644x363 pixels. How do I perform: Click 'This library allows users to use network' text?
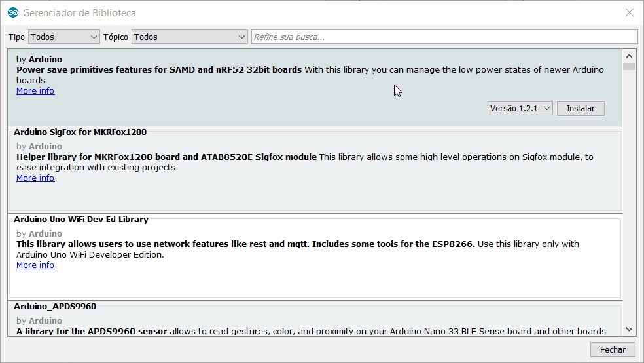pos(245,244)
